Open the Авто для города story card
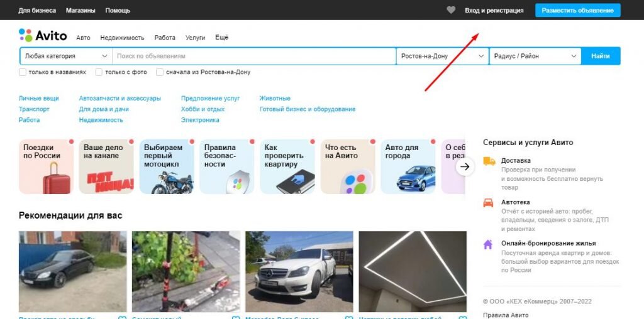Image resolution: width=644 pixels, height=319 pixels. (408, 166)
